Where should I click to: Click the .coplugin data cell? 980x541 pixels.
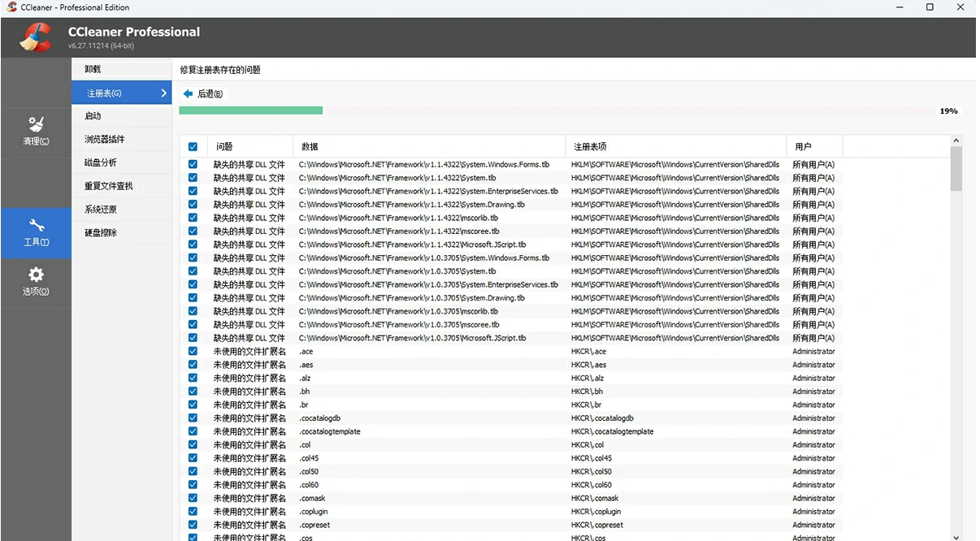point(314,512)
